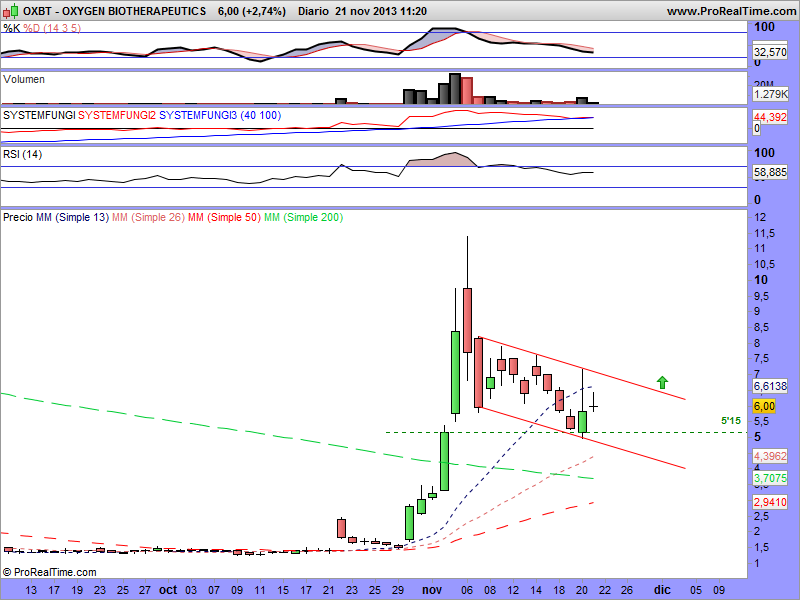The image size is (800, 600).
Task: Click the OXBT - OXYGEN BIOTHERAPEUTICS title
Action: (x=115, y=11)
